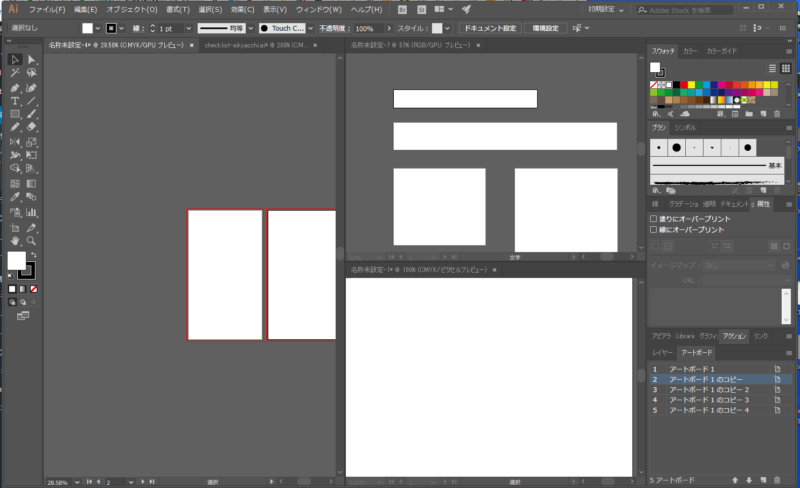Open the オブジェクト(O) menu
800x488 pixels.
132,10
